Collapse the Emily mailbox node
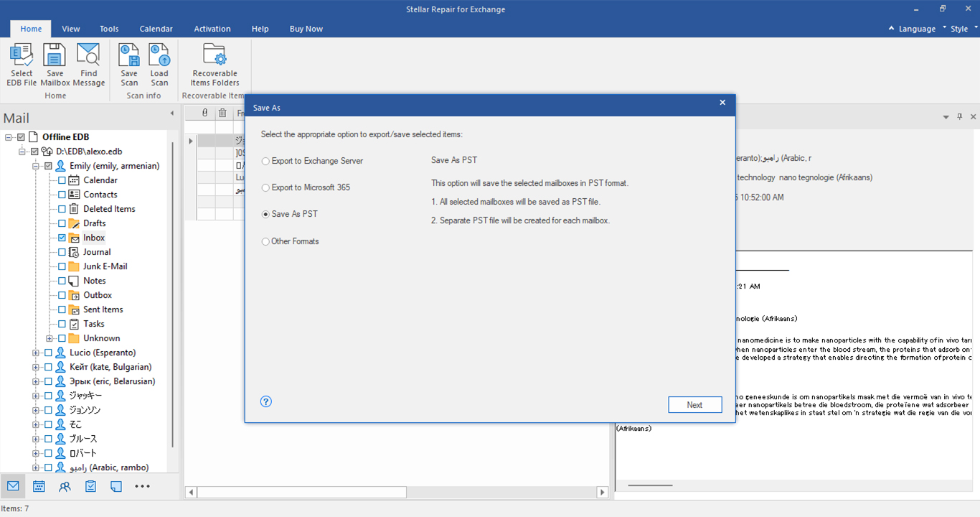Viewport: 980px width, 517px height. (35, 166)
